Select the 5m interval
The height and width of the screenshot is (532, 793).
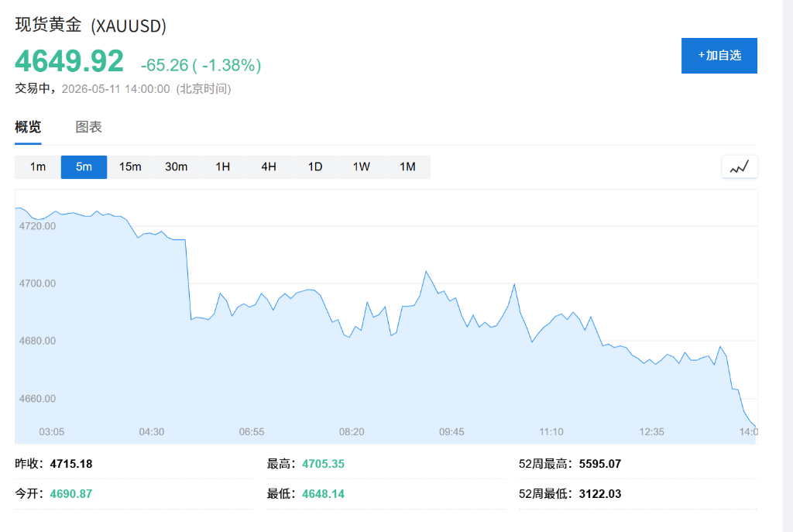click(84, 167)
